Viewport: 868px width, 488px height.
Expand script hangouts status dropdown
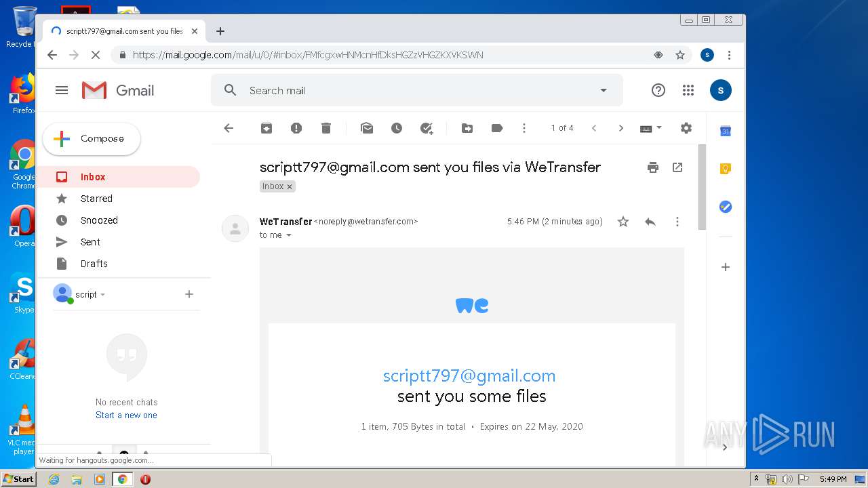coord(102,295)
